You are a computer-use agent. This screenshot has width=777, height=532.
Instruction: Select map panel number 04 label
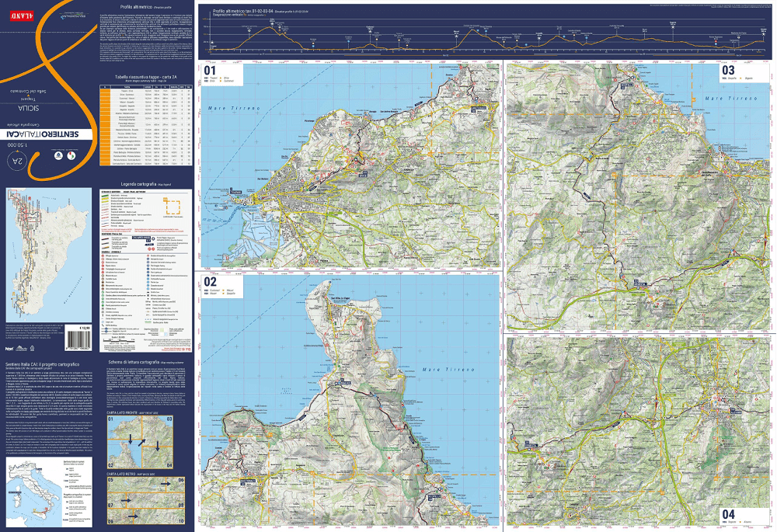point(728,513)
